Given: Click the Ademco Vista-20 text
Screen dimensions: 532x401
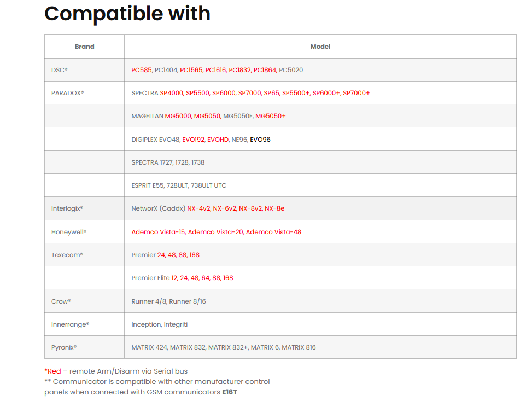Looking at the screenshot, I should (215, 232).
